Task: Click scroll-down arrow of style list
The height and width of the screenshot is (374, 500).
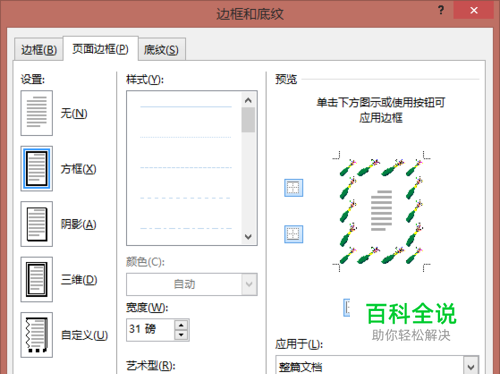Action: [x=248, y=237]
